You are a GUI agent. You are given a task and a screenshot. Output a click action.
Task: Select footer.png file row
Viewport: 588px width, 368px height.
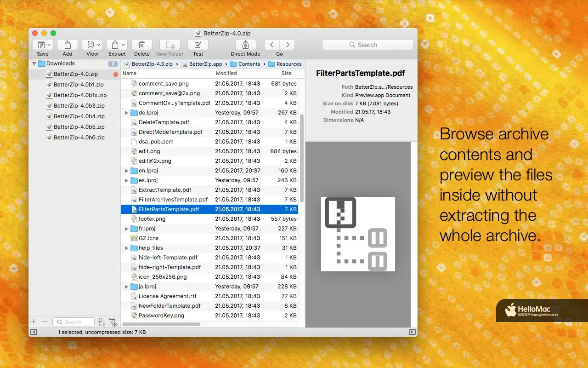pos(210,219)
